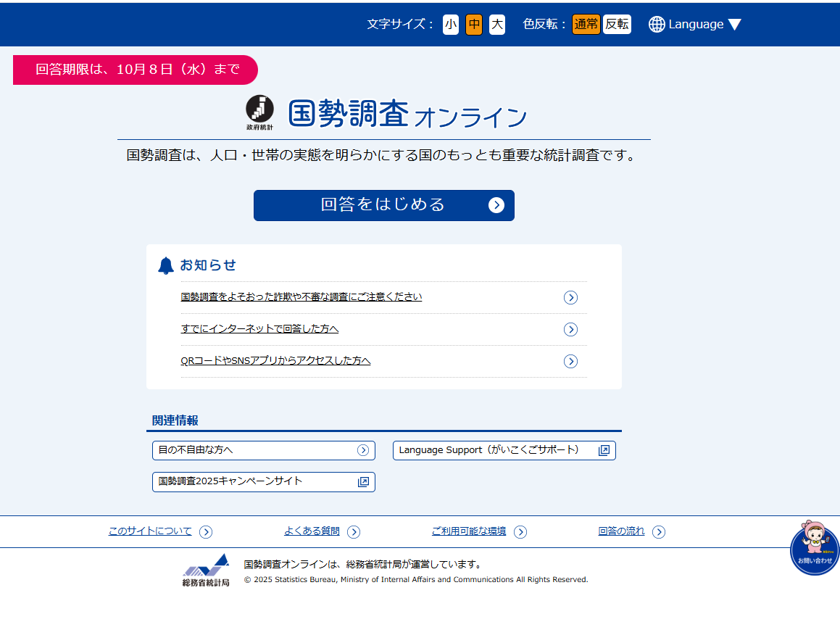Image resolution: width=840 pixels, height=643 pixels.
Task: Click the 政府統計 logo icon
Action: [x=259, y=112]
